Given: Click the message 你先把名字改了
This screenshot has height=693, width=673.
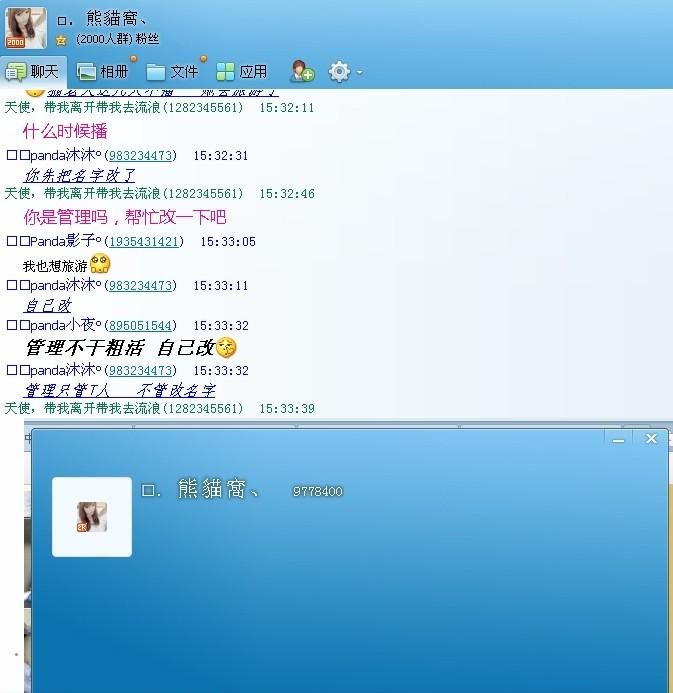Looking at the screenshot, I should tap(79, 175).
